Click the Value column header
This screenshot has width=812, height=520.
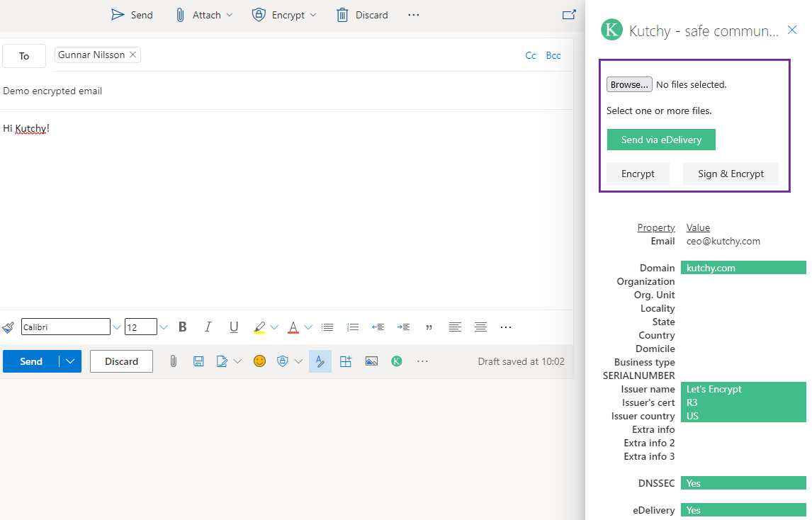tap(698, 227)
